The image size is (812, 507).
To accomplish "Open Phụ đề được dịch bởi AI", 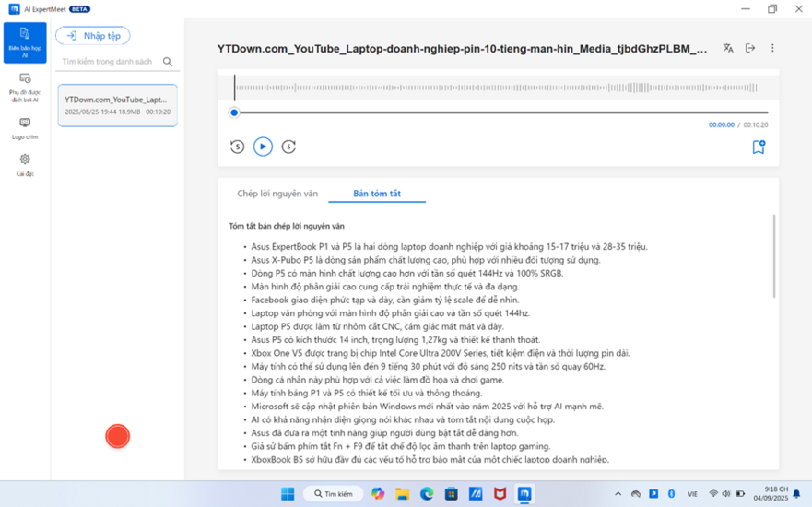I will coord(24,87).
